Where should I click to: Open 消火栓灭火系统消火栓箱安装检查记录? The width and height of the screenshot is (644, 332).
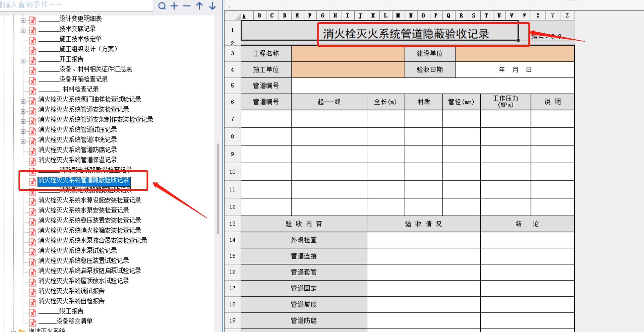[x=90, y=231]
